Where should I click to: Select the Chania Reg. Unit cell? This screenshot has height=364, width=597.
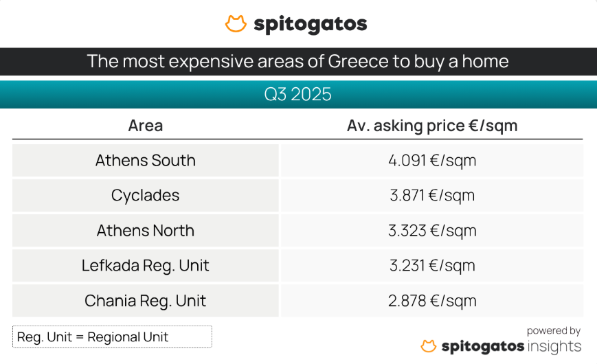click(146, 301)
